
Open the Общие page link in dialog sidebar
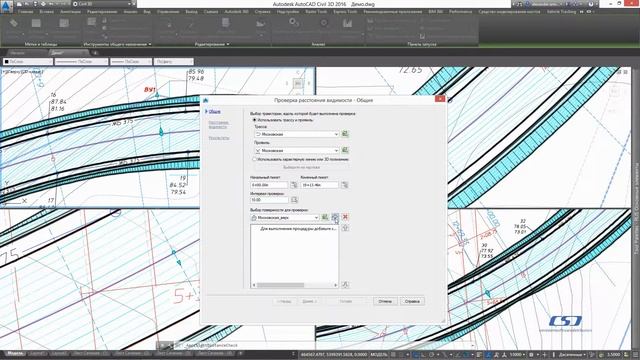[215, 111]
